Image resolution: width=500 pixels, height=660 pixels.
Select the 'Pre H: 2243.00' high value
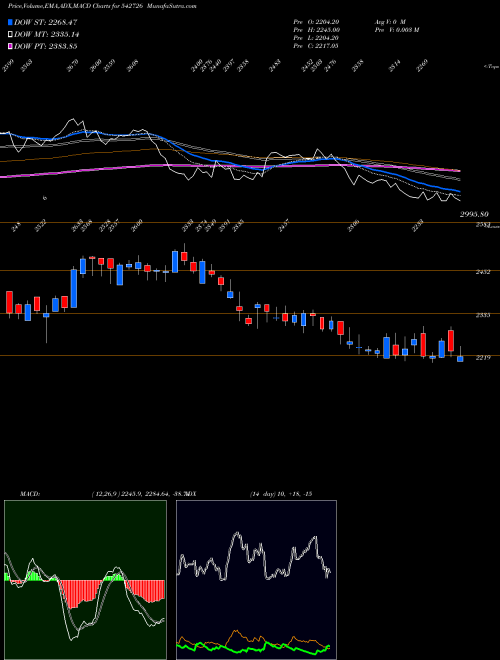316,30
